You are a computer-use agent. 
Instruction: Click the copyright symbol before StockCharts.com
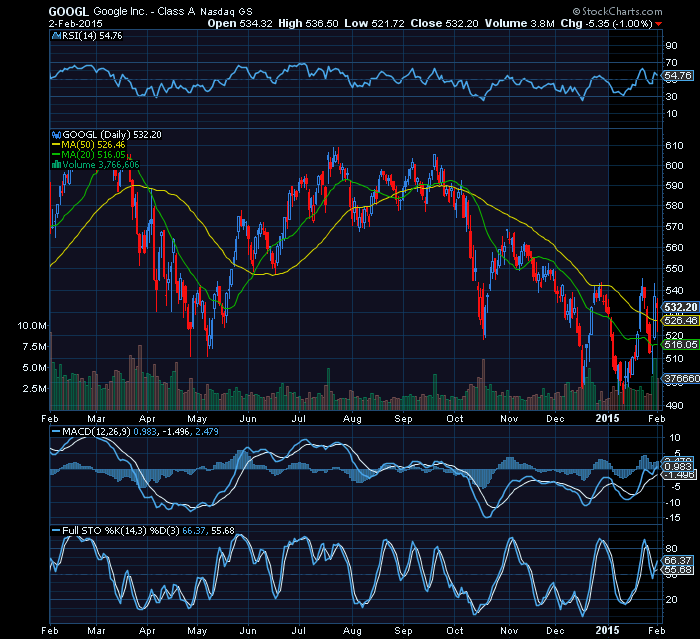[576, 11]
